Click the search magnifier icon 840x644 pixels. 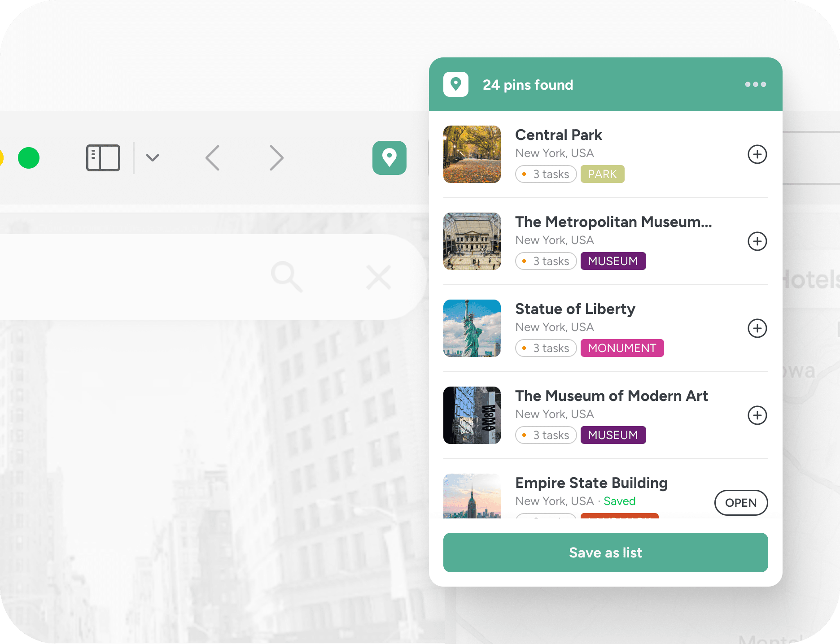287,277
